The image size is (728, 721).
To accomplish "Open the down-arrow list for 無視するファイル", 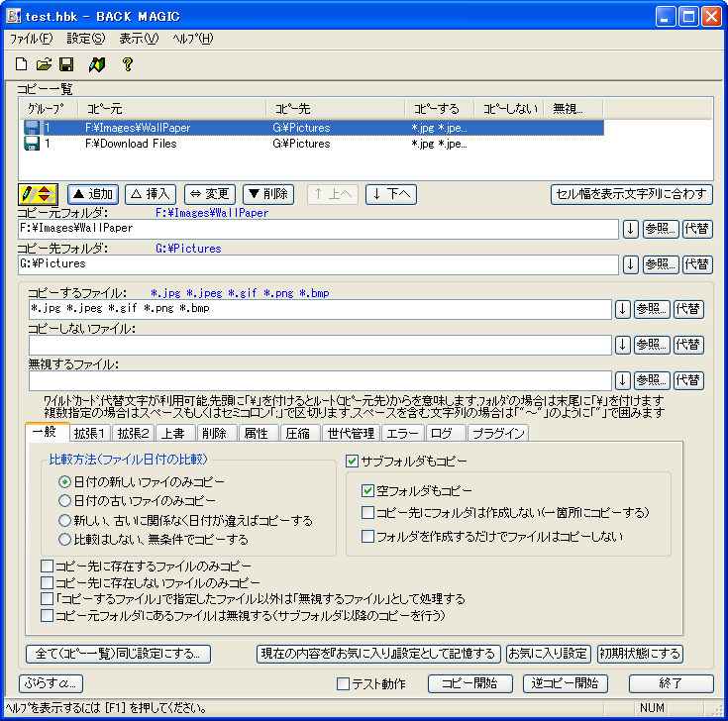I will (x=622, y=380).
